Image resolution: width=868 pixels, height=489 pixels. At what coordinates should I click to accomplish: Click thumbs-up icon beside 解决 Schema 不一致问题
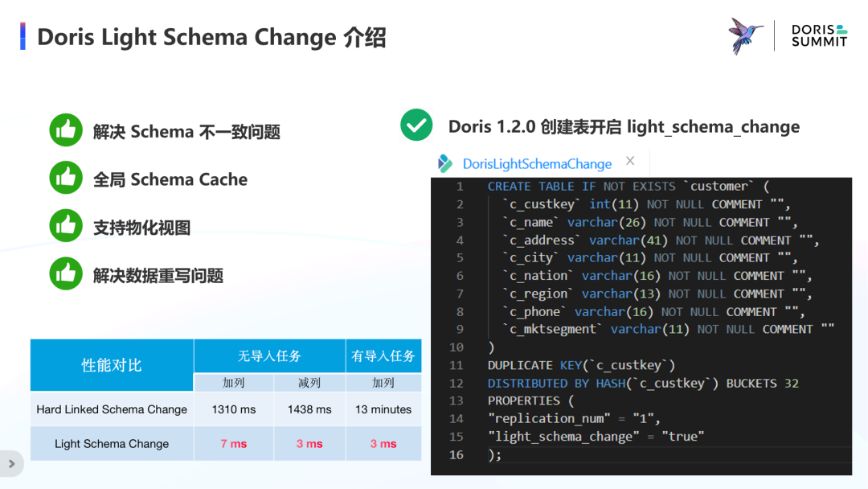pos(66,130)
